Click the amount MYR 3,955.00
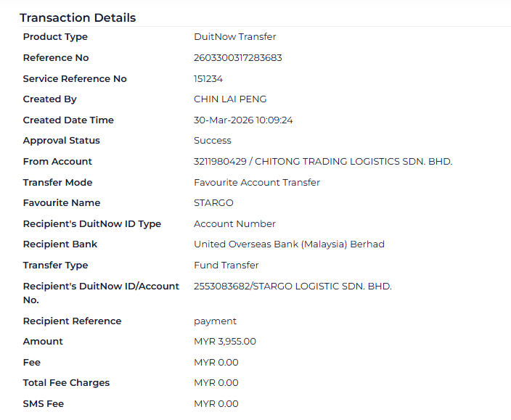511x420 pixels. pyautogui.click(x=225, y=342)
